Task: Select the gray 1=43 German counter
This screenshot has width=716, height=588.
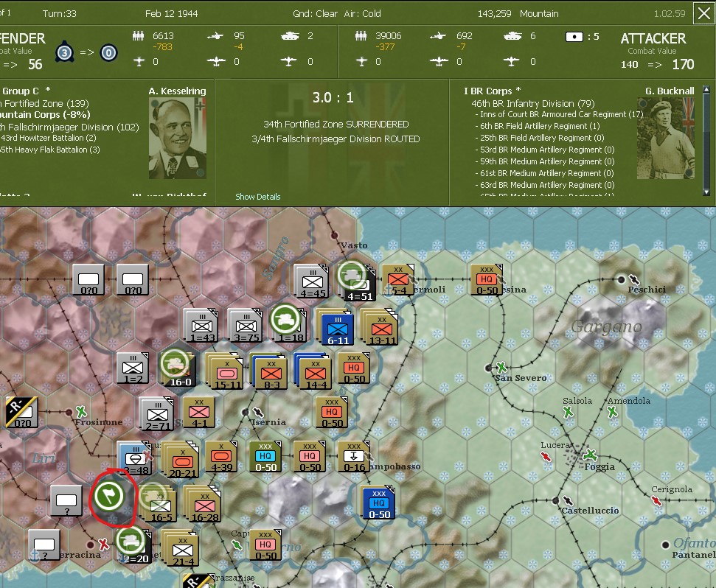Action: (x=201, y=326)
